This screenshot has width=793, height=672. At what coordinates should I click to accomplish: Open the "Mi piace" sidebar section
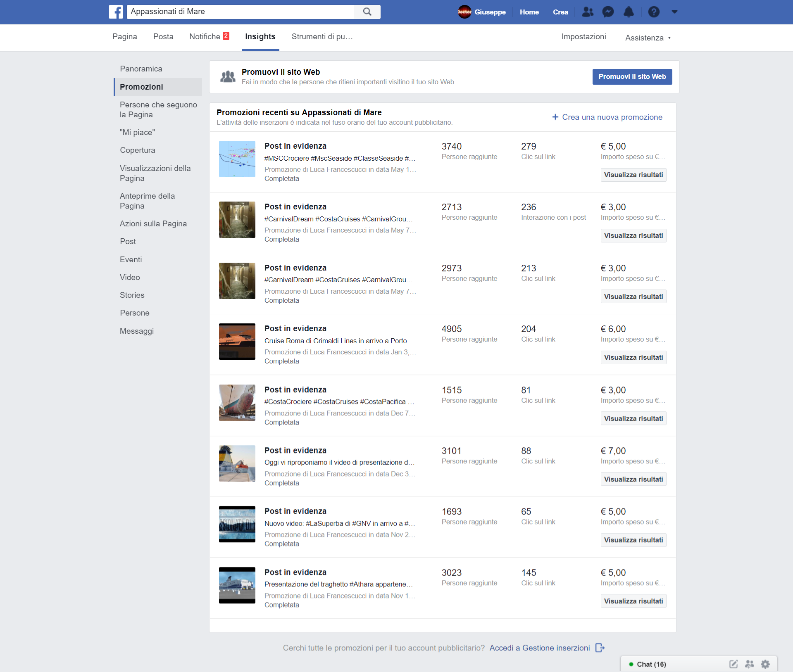click(137, 132)
